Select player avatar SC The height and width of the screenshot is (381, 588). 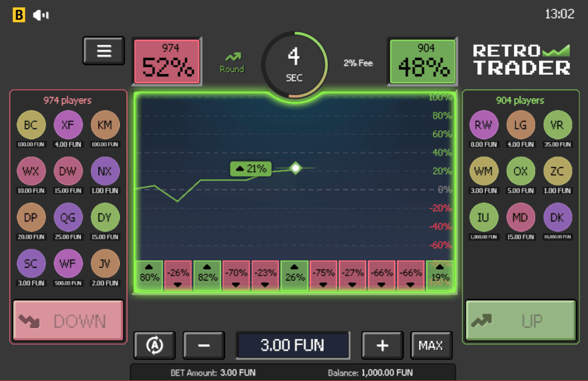tap(31, 264)
